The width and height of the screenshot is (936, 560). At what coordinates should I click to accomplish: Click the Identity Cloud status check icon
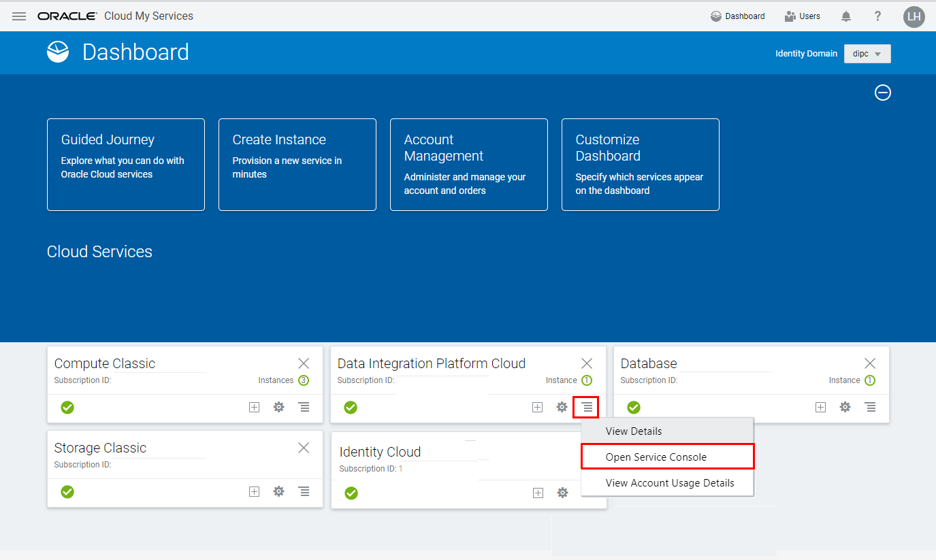(x=351, y=493)
